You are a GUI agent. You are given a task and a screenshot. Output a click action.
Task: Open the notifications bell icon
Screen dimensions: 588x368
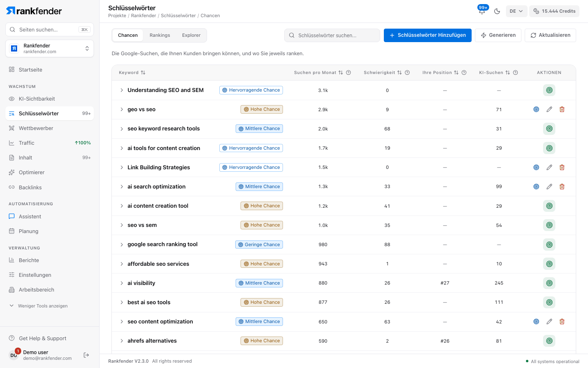click(482, 11)
